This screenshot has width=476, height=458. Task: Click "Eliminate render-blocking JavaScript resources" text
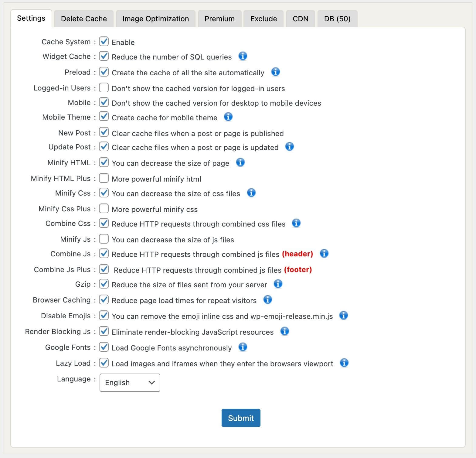(192, 332)
